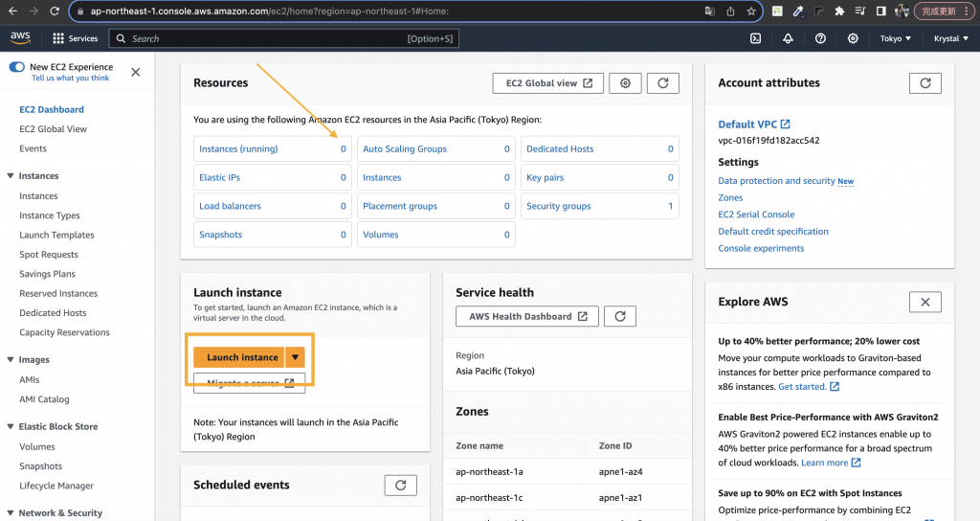Open Resources panel settings gear
This screenshot has width=980, height=521.
pos(625,83)
